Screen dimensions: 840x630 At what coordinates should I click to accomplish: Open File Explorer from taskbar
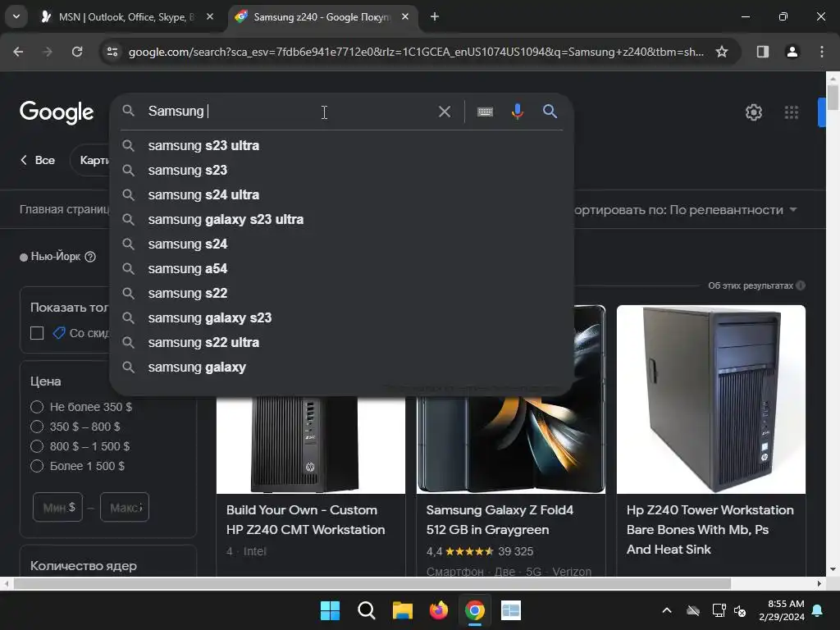pos(402,610)
